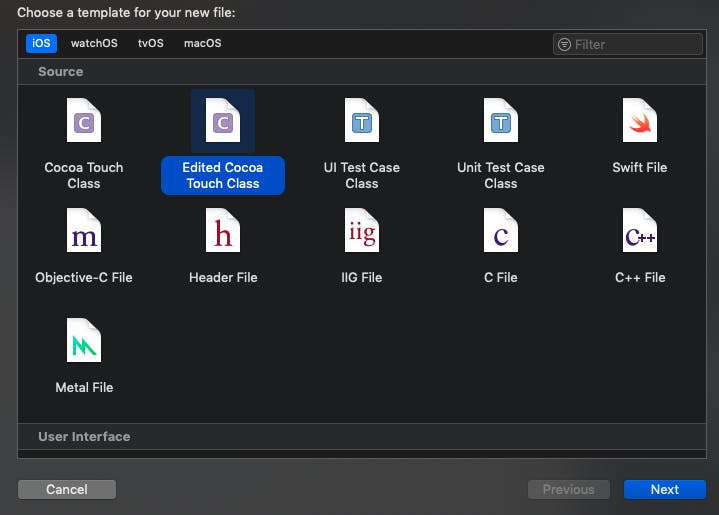Select the IIG File icon
719x515 pixels.
click(x=362, y=230)
